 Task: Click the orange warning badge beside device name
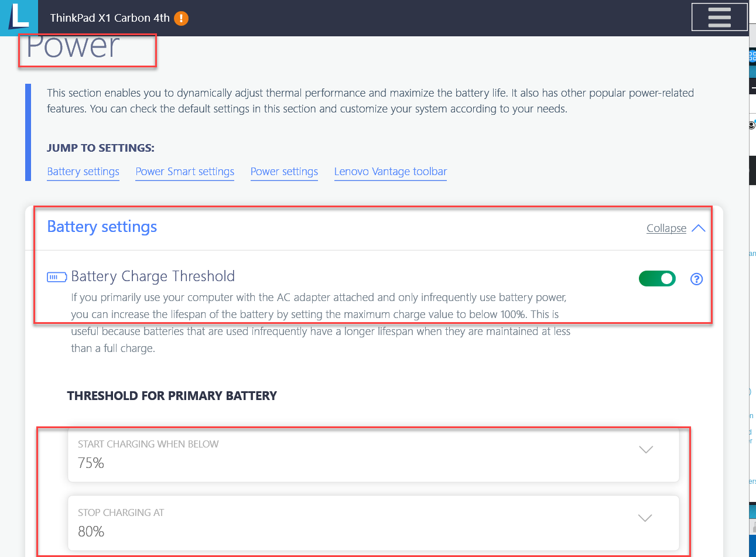(181, 18)
